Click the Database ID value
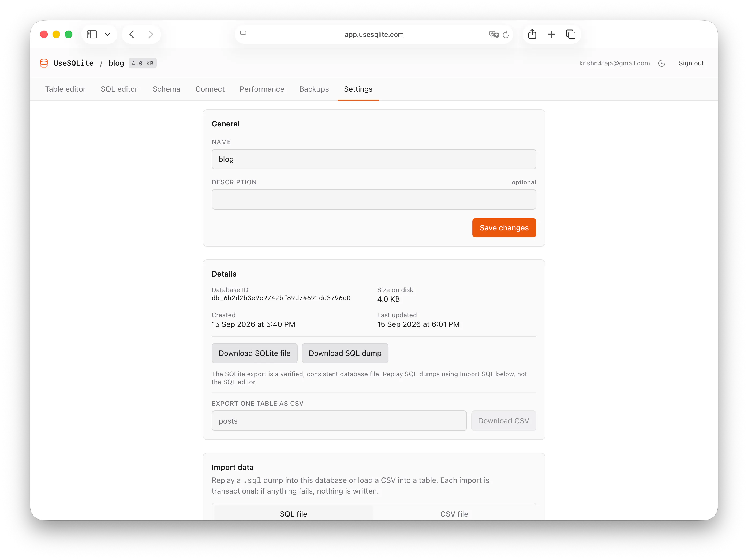Screen dimensions: 748x560 (281, 298)
